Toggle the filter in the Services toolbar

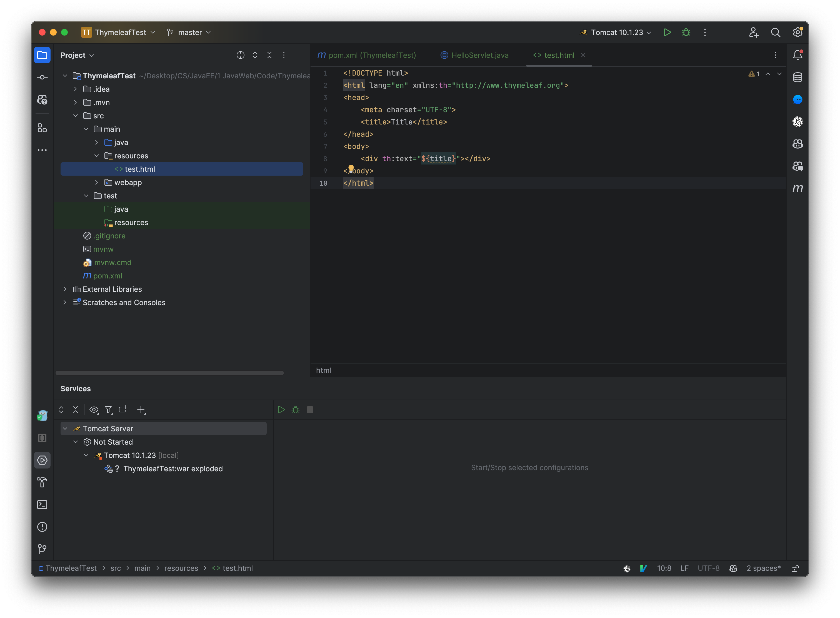(x=108, y=410)
